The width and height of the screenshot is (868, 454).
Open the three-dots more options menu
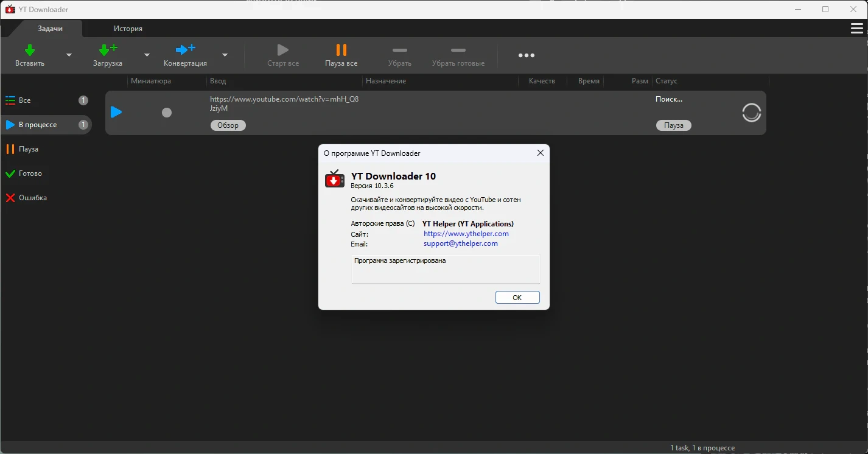pyautogui.click(x=527, y=55)
